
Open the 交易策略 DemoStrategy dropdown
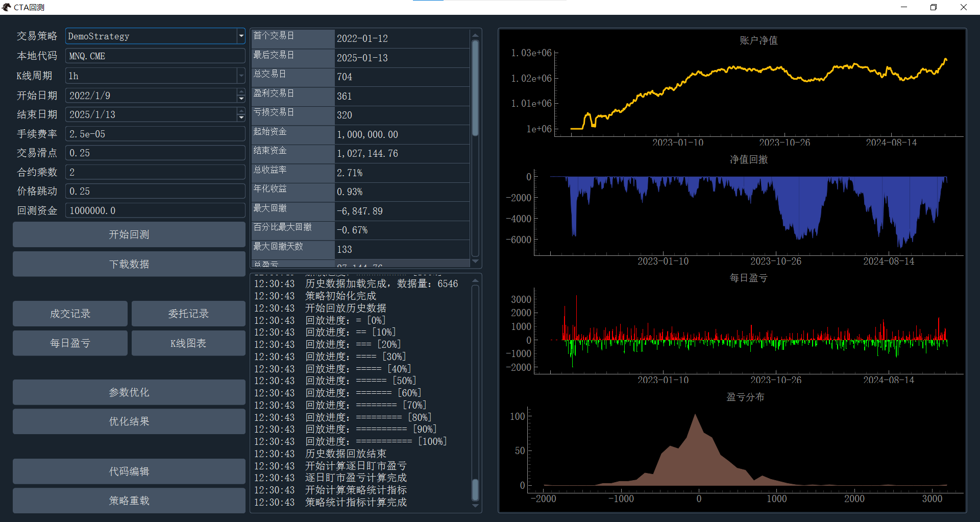click(155, 36)
